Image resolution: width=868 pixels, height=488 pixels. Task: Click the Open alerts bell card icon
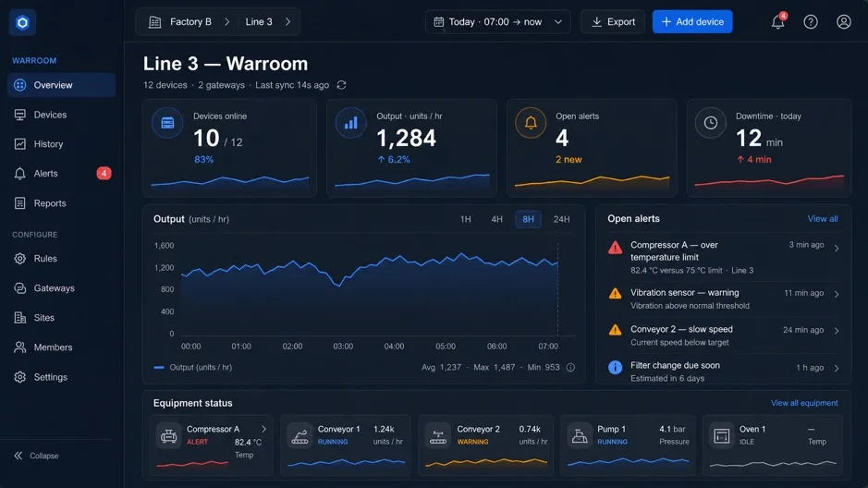pyautogui.click(x=531, y=123)
